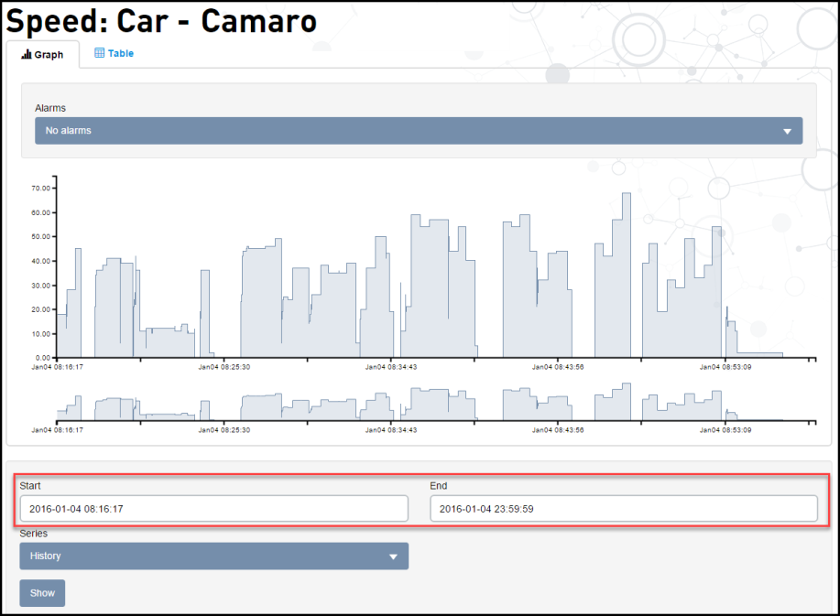Click the End date input field
Image resolution: width=840 pixels, height=616 pixels.
point(624,508)
